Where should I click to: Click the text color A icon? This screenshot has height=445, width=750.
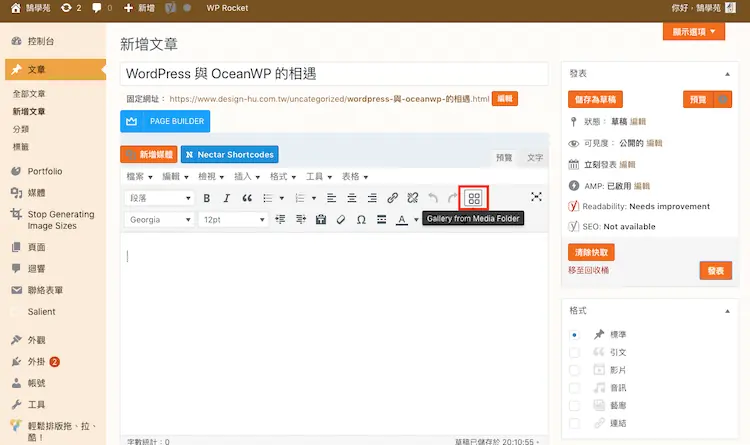pos(402,220)
